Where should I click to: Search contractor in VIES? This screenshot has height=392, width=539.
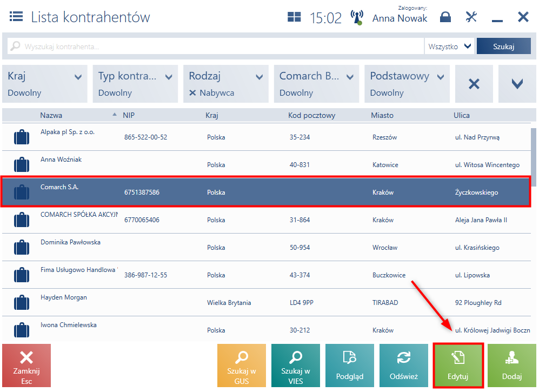tap(296, 366)
